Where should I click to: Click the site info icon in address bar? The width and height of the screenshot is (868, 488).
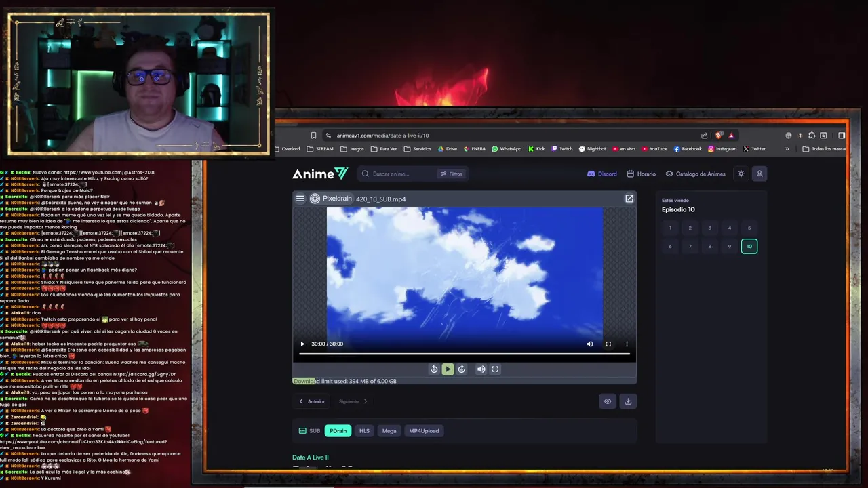tap(328, 135)
